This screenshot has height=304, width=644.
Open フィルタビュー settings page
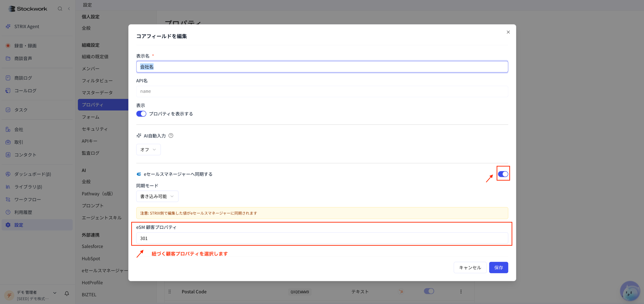pyautogui.click(x=97, y=81)
